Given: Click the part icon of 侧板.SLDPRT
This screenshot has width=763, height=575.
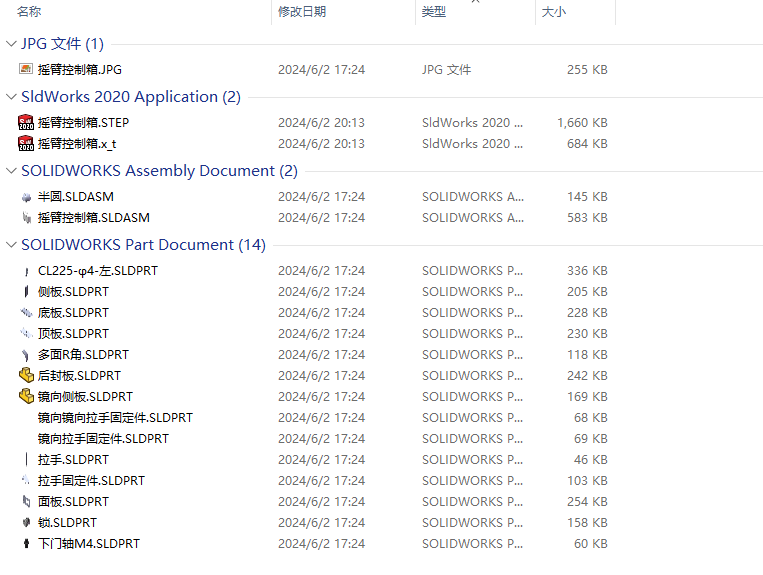Looking at the screenshot, I should (x=26, y=291).
